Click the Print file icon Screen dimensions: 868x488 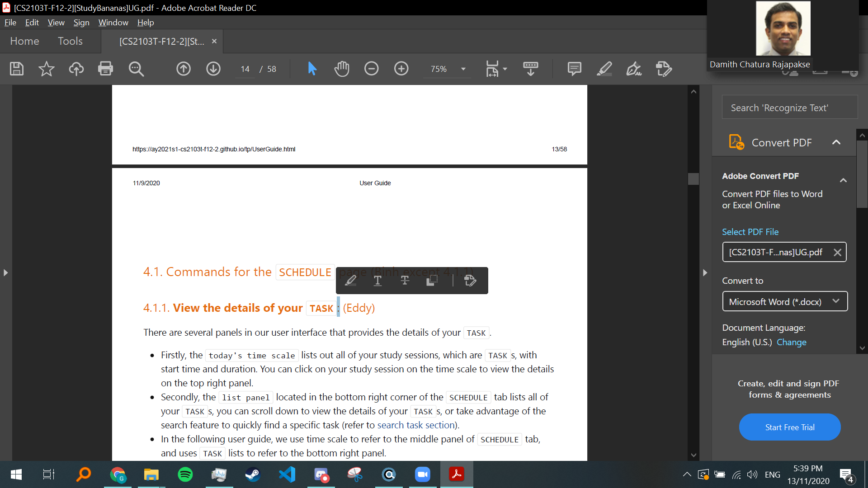(x=105, y=69)
